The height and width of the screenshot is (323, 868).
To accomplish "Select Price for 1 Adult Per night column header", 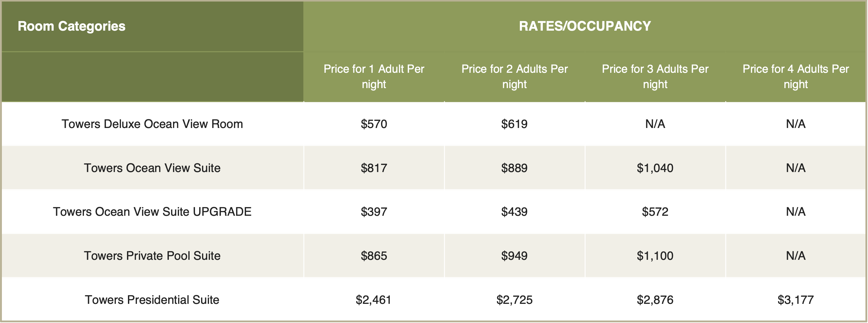I will point(374,77).
